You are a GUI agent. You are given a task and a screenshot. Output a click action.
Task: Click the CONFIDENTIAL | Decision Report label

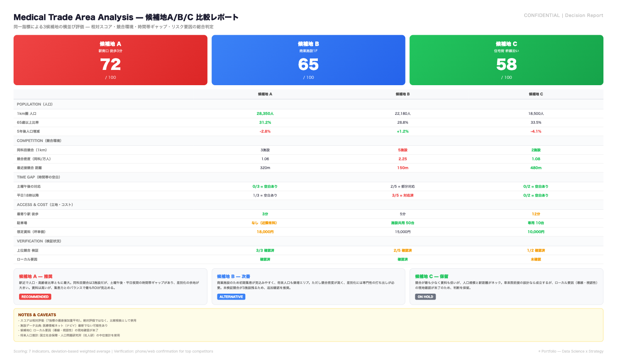563,15
